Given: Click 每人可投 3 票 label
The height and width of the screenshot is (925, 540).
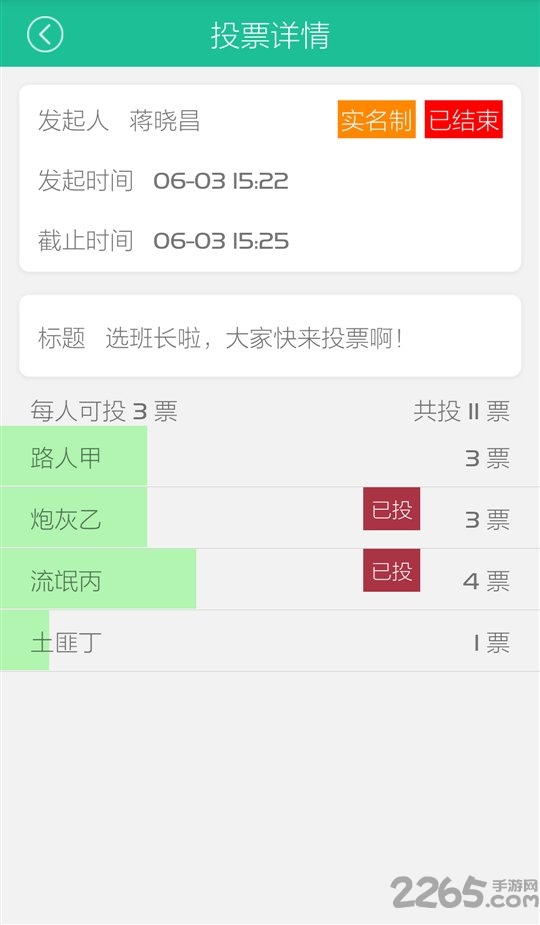Looking at the screenshot, I should click(x=104, y=411).
